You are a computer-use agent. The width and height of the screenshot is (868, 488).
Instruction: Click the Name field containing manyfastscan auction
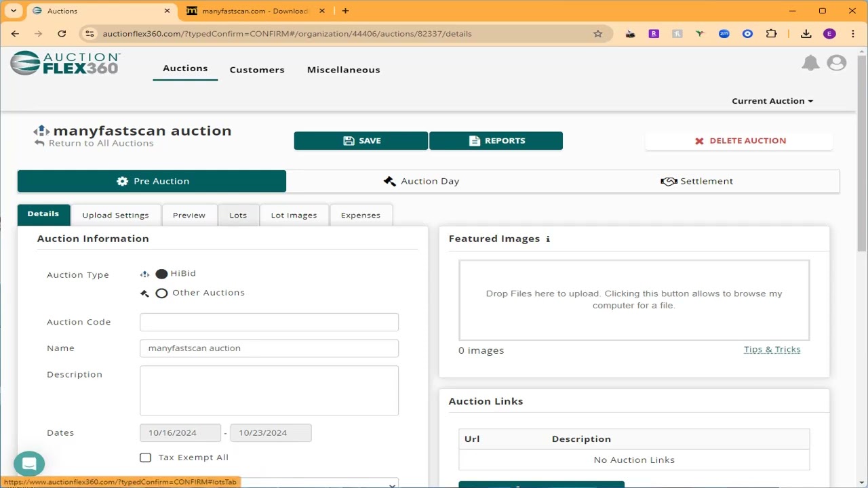tap(269, 348)
